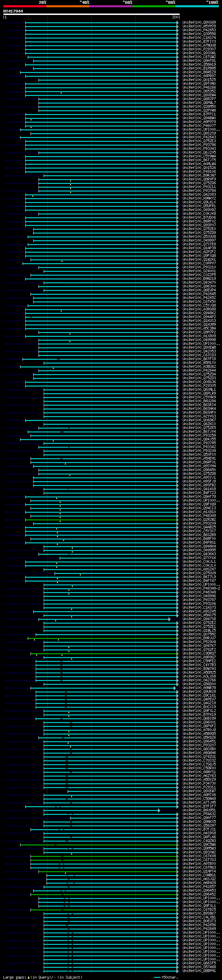The width and height of the screenshot is (222, 980).
Task: Click label UniRef100_P34730
Action: [x=199, y=783]
